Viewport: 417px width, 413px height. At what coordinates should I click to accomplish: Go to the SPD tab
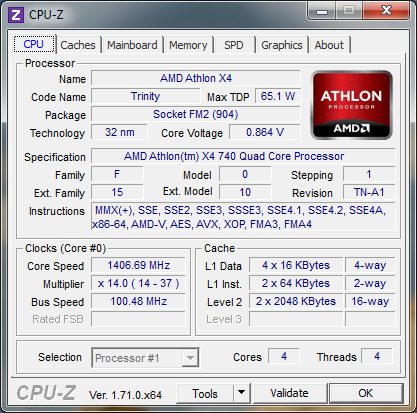point(234,45)
